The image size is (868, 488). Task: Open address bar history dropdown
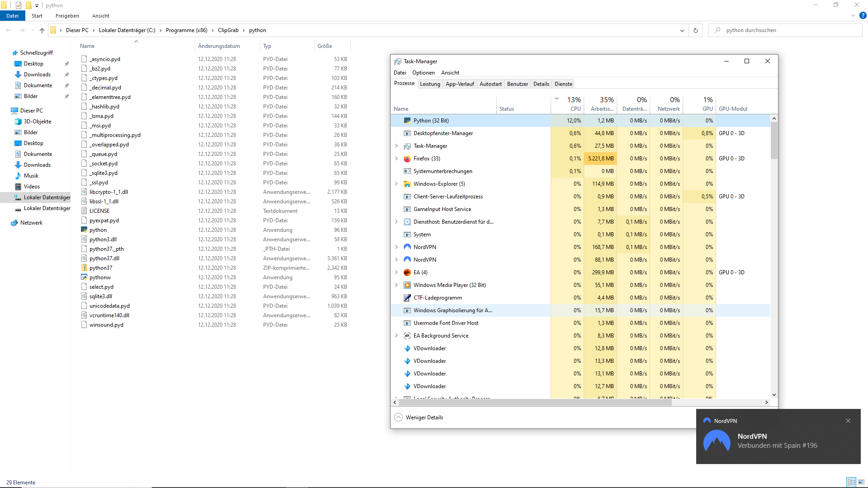tap(682, 30)
